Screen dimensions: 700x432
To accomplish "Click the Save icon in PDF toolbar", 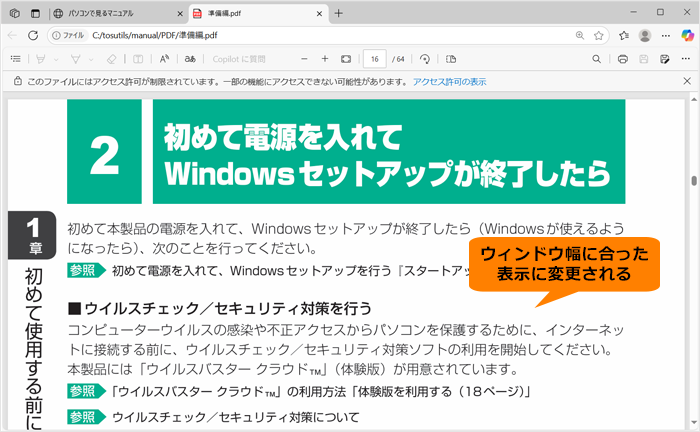I will pos(643,59).
